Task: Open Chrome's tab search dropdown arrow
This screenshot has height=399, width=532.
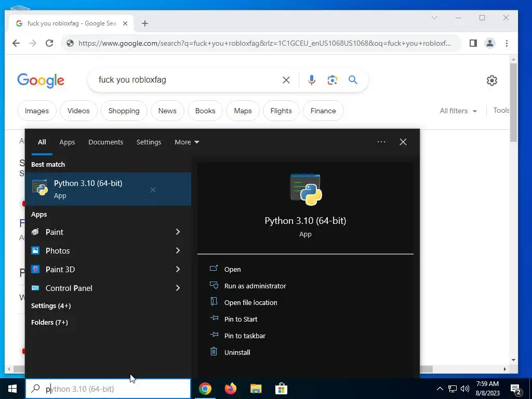Action: [434, 18]
